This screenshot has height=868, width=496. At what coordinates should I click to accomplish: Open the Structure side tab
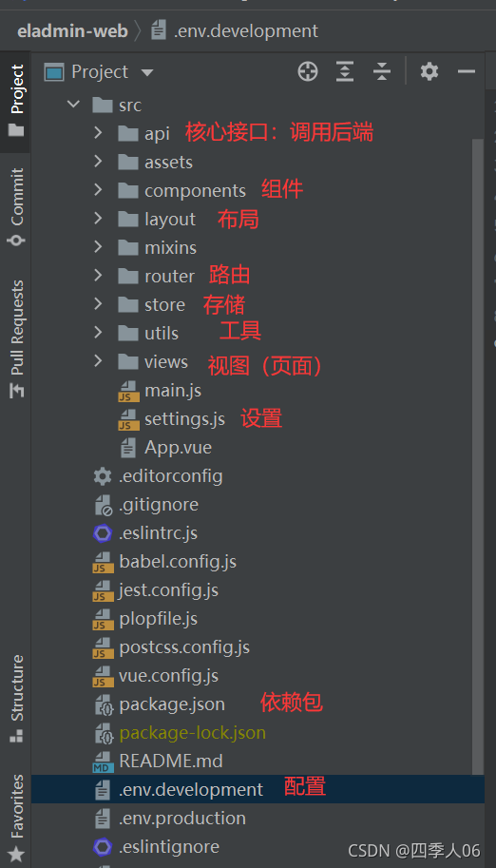[16, 699]
